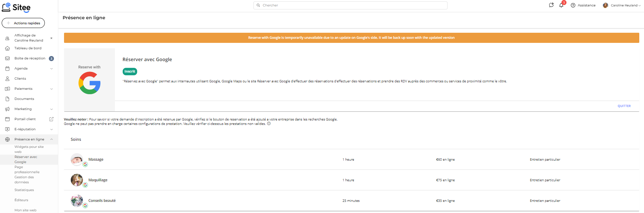
Task: Click the Boîte de réception envelope icon
Action: point(7,58)
